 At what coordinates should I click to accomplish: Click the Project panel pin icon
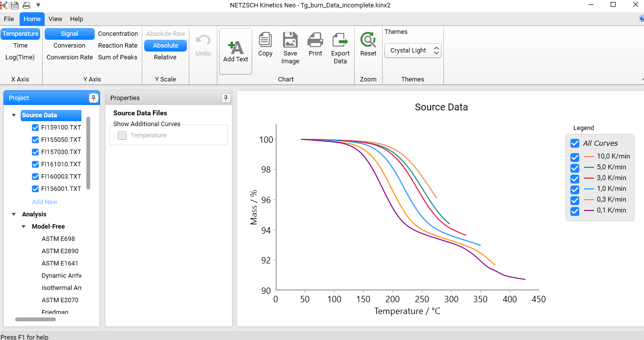point(93,98)
